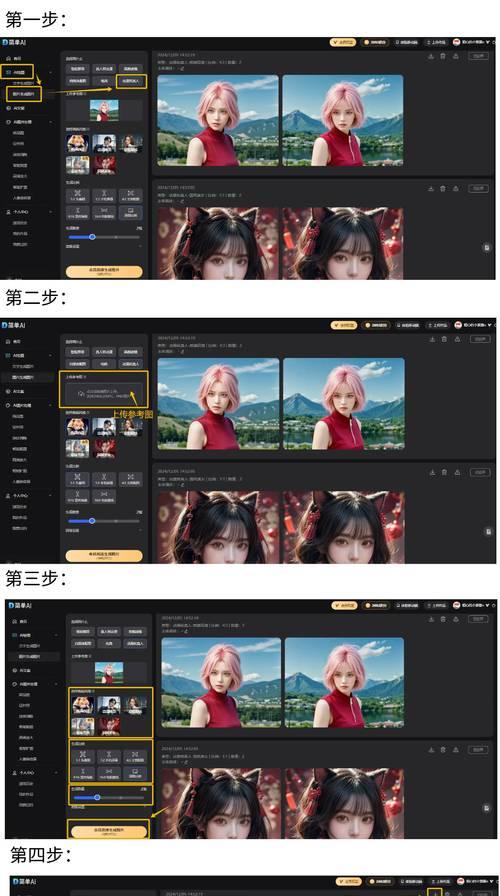500x896 pixels.
Task: Click outlined button beside pink-hair result icons, step one
Action: tap(478, 56)
